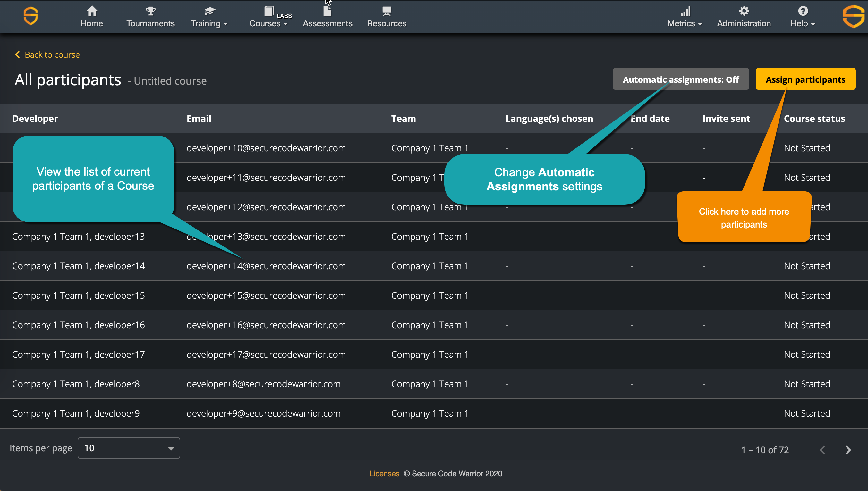Expand the Courses menu dropdown

click(x=285, y=24)
